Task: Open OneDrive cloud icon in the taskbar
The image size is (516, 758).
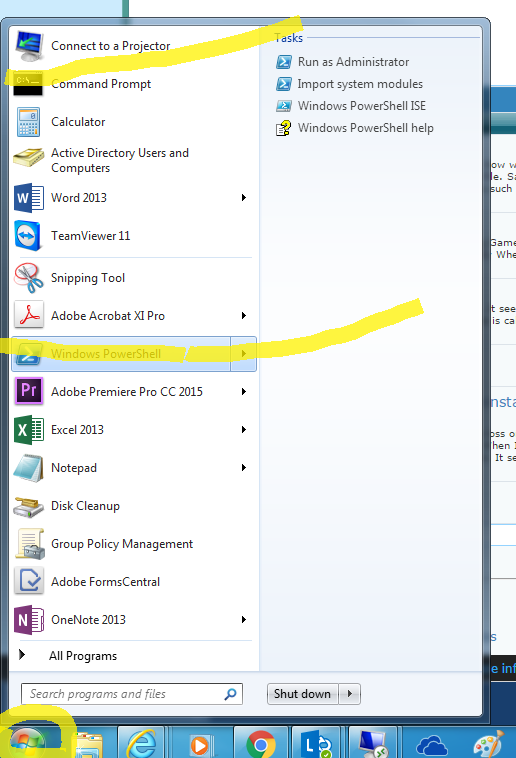Action: 432,745
